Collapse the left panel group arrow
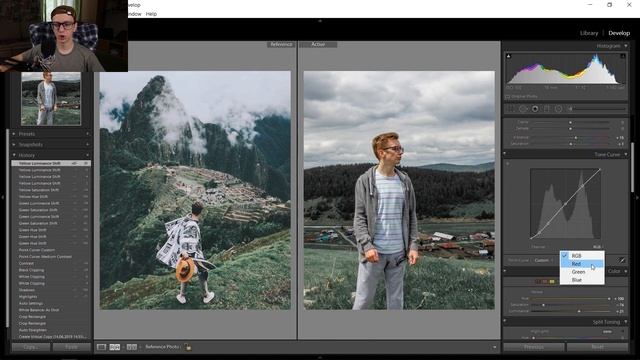 tap(2, 198)
